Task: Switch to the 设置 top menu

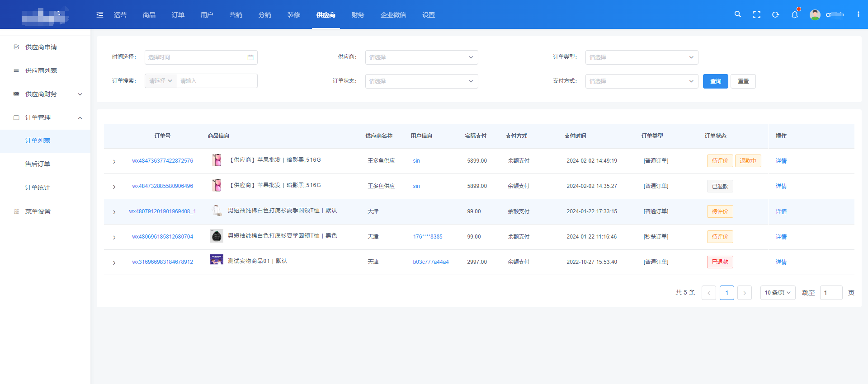Action: [429, 15]
